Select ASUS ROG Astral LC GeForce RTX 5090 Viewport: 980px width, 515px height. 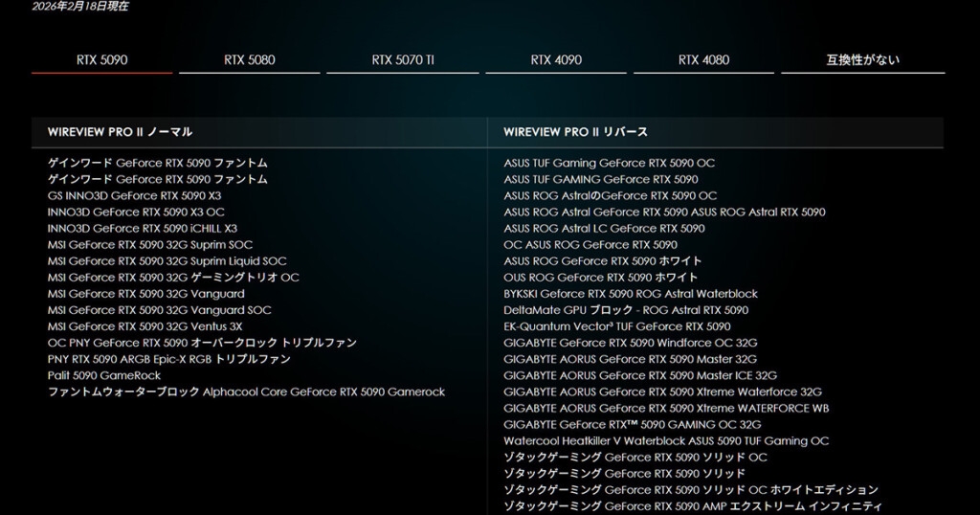(x=605, y=228)
